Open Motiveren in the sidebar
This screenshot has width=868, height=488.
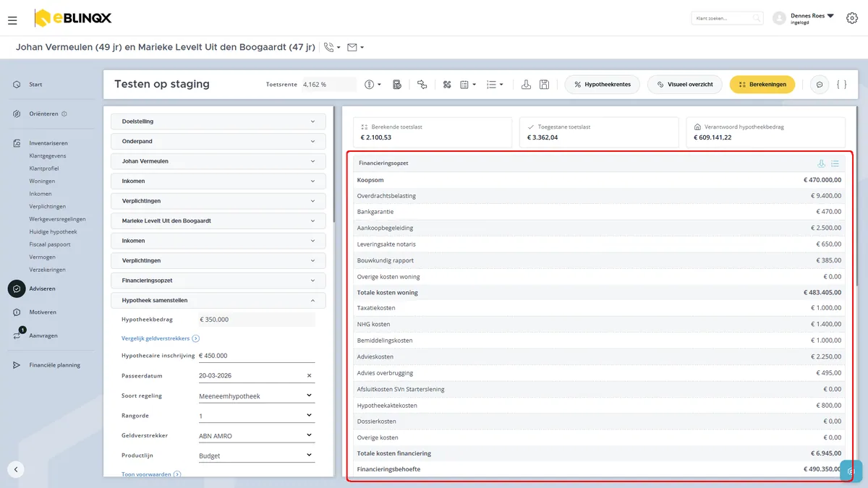point(43,312)
